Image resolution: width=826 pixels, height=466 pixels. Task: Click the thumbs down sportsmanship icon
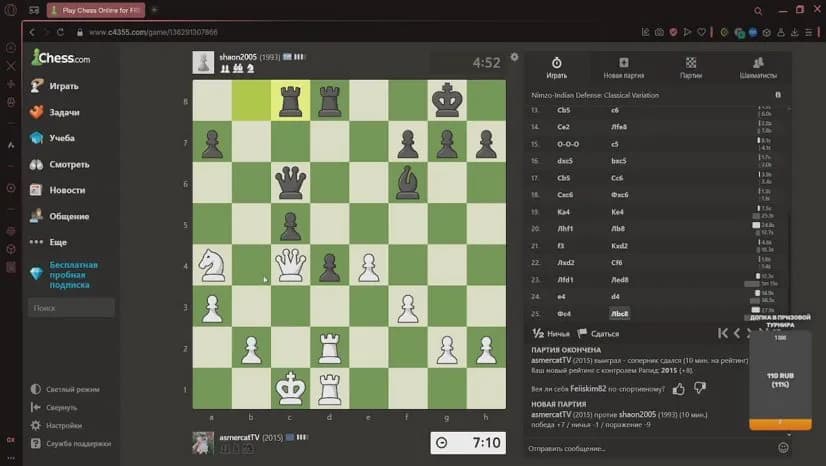(x=700, y=387)
